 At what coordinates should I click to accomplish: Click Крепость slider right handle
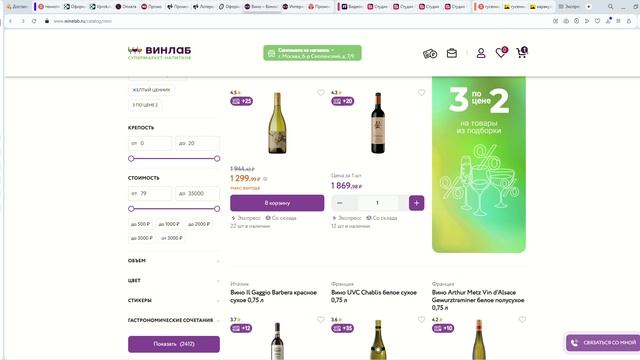click(x=217, y=158)
